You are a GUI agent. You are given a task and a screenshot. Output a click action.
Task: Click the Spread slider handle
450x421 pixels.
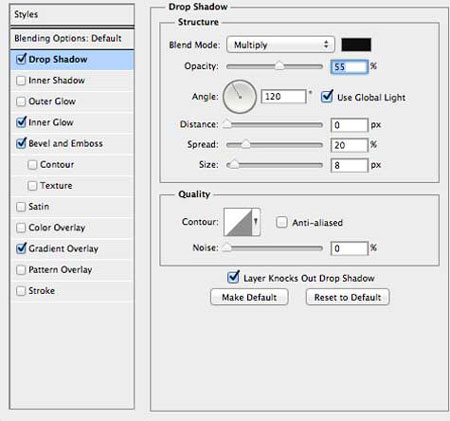[x=245, y=144]
